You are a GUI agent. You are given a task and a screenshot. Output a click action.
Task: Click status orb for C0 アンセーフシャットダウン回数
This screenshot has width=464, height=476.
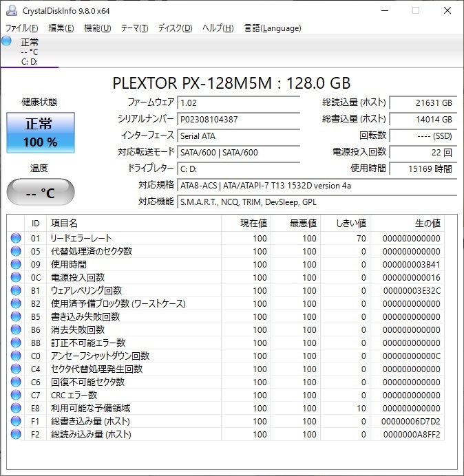click(x=16, y=356)
